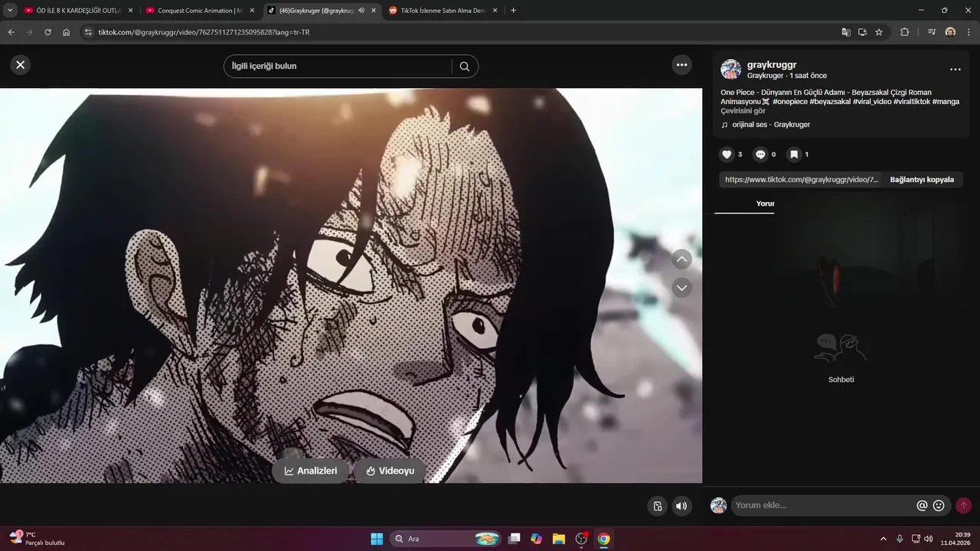Mute the video with speaker icon

coord(681,506)
